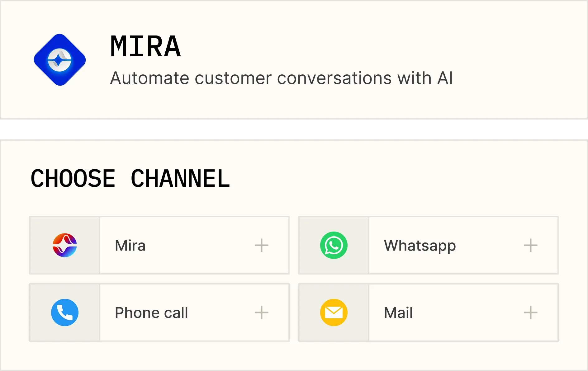Viewport: 588px width, 371px height.
Task: Click the automate customer conversations tagline
Action: (x=282, y=78)
